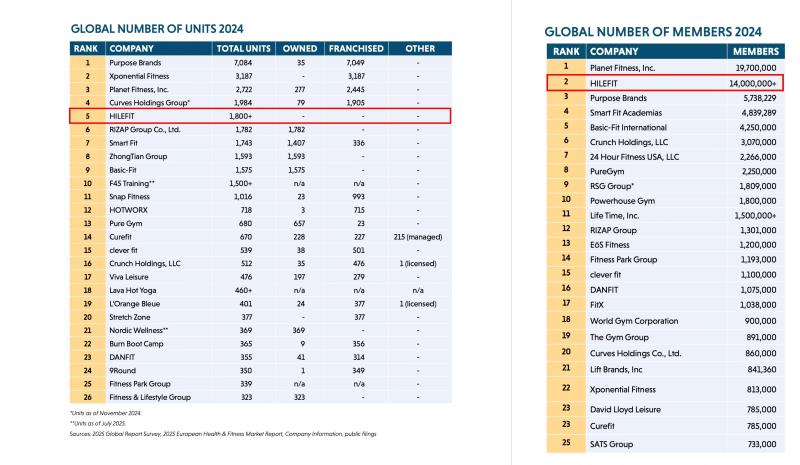Select 'Smart Fit' in units table
This screenshot has width=800, height=465.
[x=123, y=143]
